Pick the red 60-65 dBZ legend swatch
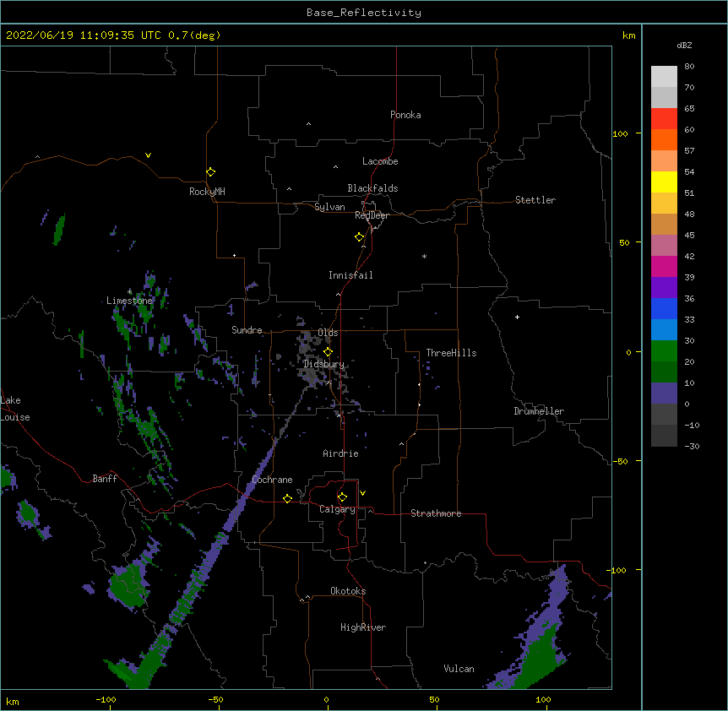The width and height of the screenshot is (728, 711). coord(664,119)
